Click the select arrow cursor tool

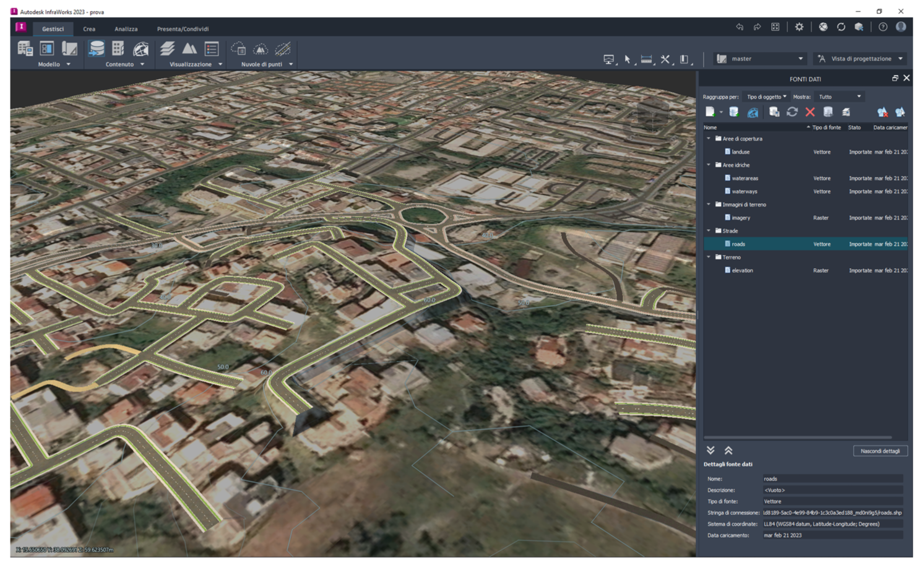tap(627, 59)
